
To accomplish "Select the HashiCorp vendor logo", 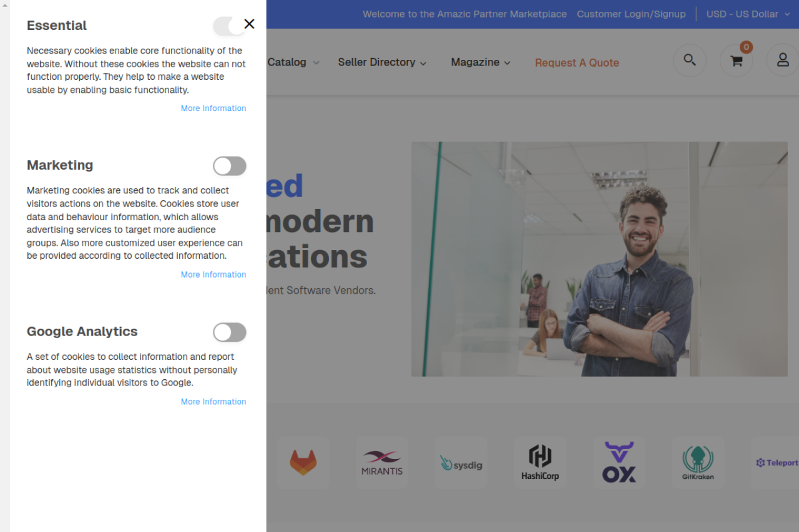I will click(540, 463).
